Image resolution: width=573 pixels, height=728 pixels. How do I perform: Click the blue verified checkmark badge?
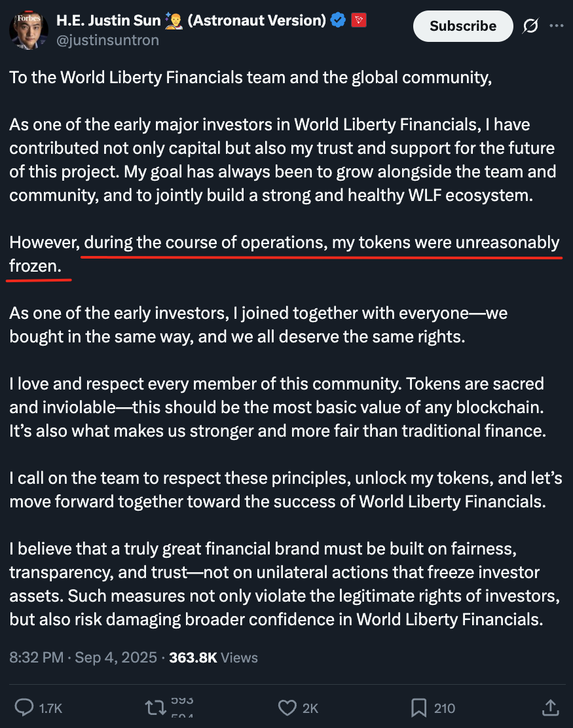point(338,20)
